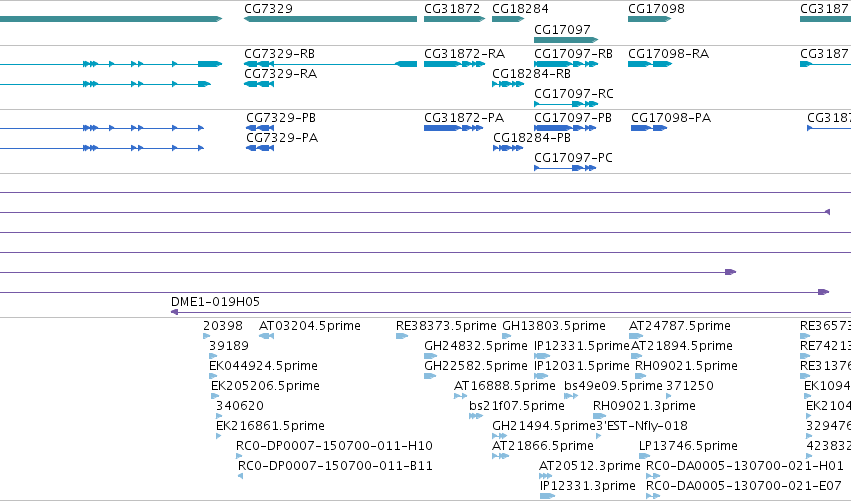Select EST IP12031.5prime
Viewport: 851px width, 501px height.
[x=581, y=366]
